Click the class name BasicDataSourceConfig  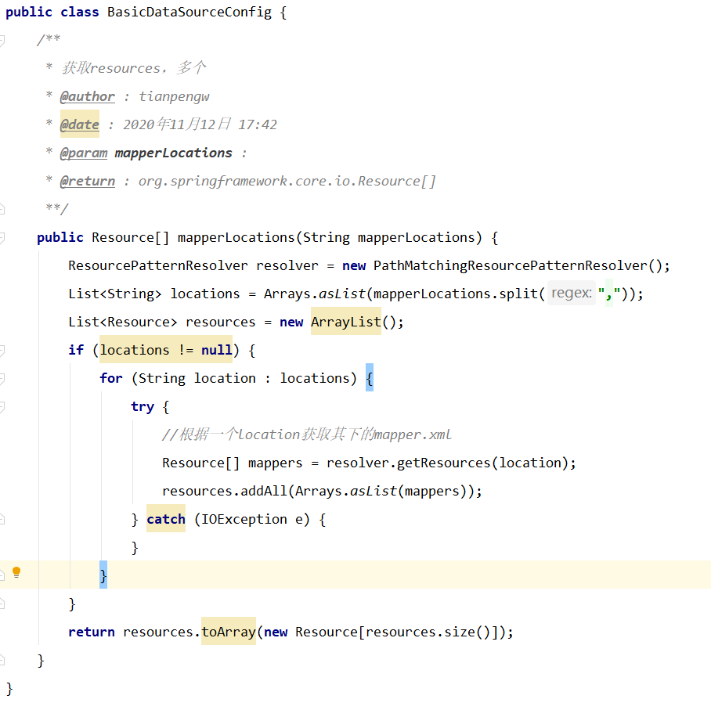(189, 12)
